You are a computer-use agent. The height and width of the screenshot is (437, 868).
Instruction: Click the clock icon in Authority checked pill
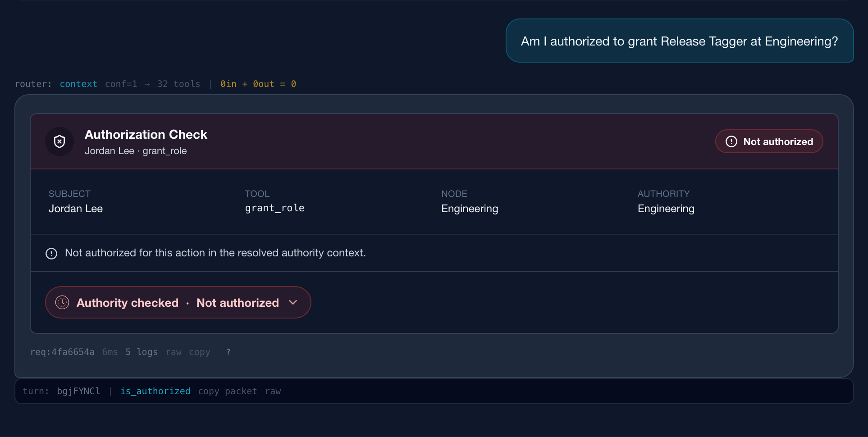tap(62, 302)
